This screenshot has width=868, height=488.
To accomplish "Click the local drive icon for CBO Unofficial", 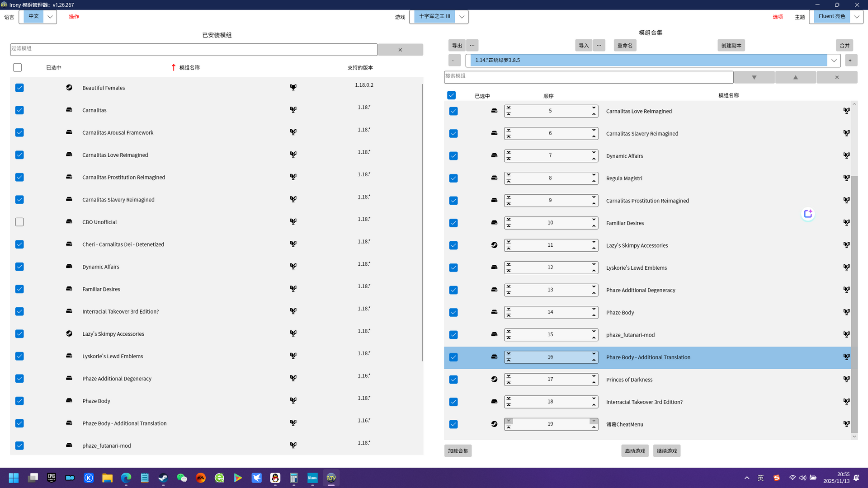I will click(x=69, y=221).
